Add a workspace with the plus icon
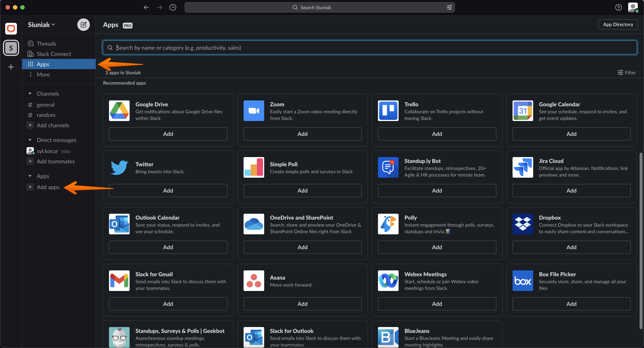644x348 pixels. click(x=11, y=67)
